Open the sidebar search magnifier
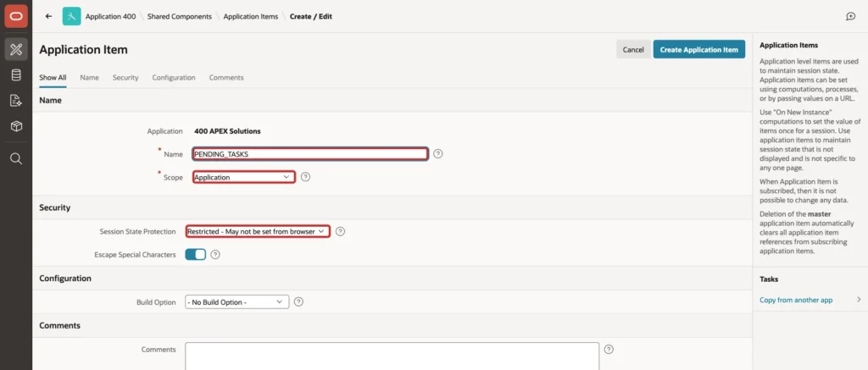The image size is (868, 370). coord(16,159)
